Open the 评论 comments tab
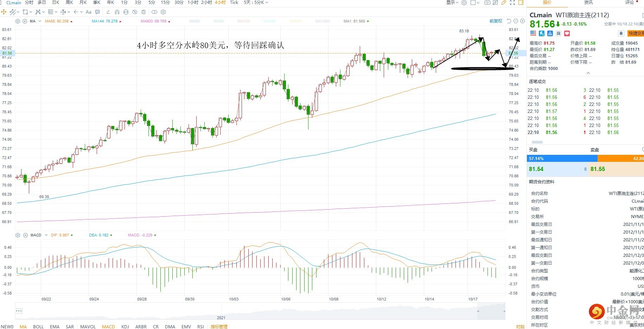This screenshot has width=644, height=329. (x=630, y=2)
